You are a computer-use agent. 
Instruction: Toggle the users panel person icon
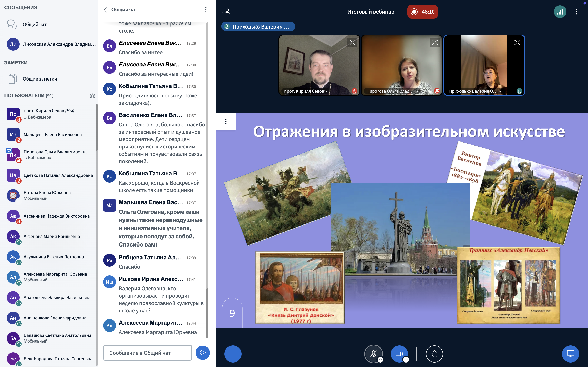[226, 12]
